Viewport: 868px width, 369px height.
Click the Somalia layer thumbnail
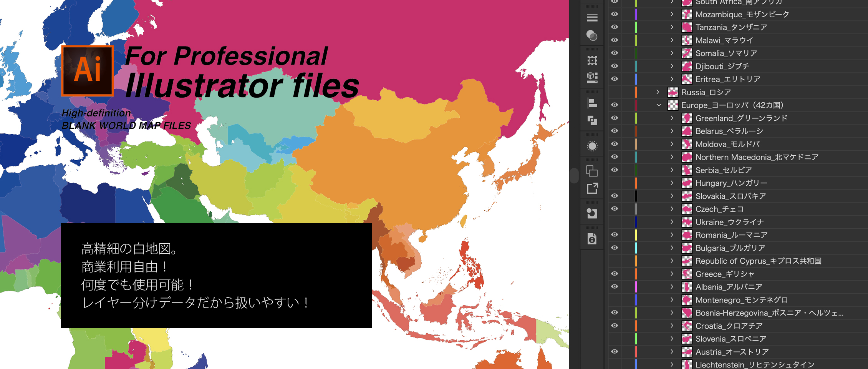pos(687,53)
